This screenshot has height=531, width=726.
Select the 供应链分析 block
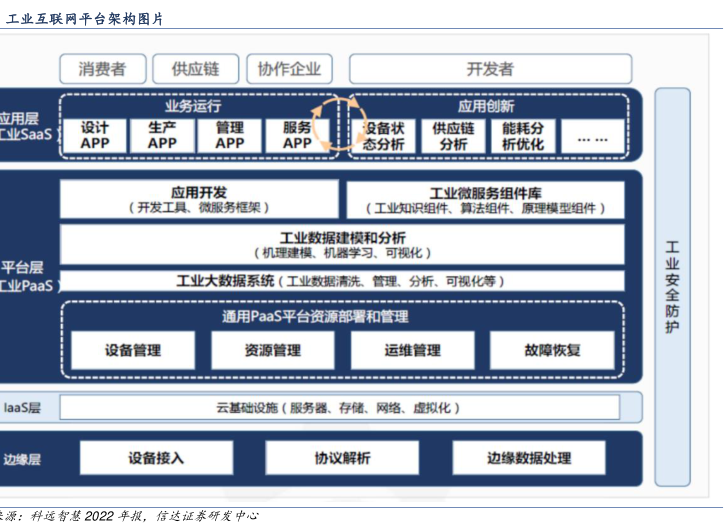pyautogui.click(x=453, y=136)
